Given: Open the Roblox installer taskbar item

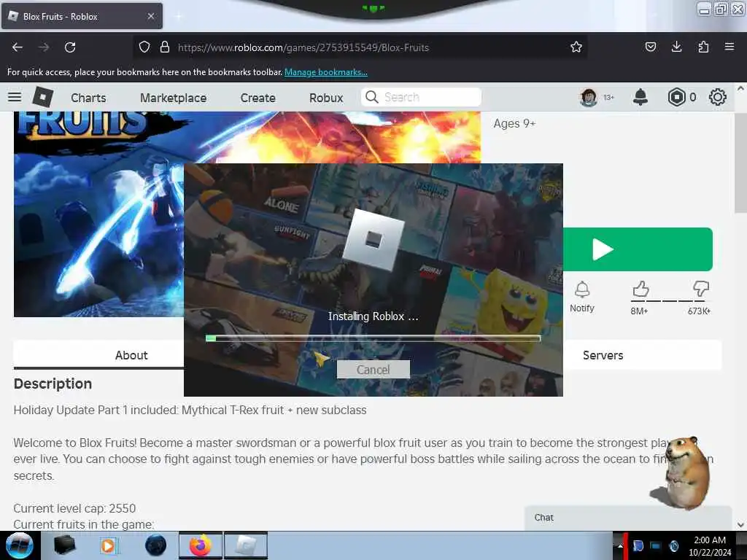Looking at the screenshot, I should pyautogui.click(x=245, y=545).
